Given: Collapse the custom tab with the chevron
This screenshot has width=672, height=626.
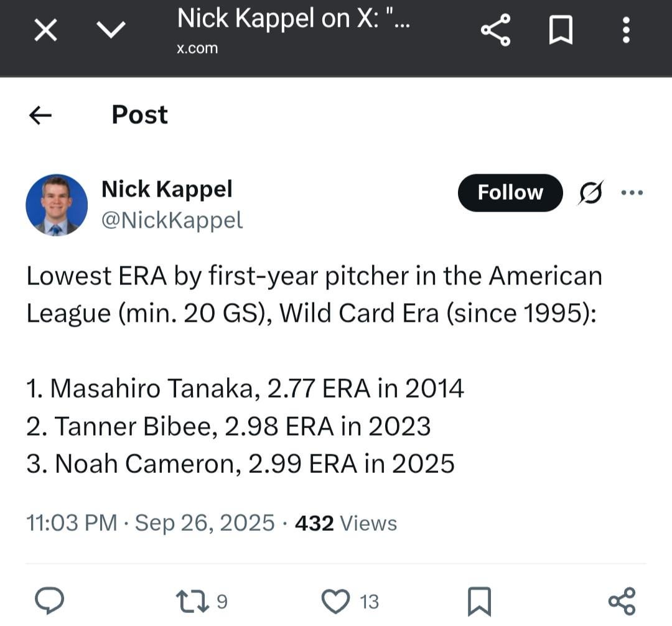Looking at the screenshot, I should pyautogui.click(x=111, y=29).
